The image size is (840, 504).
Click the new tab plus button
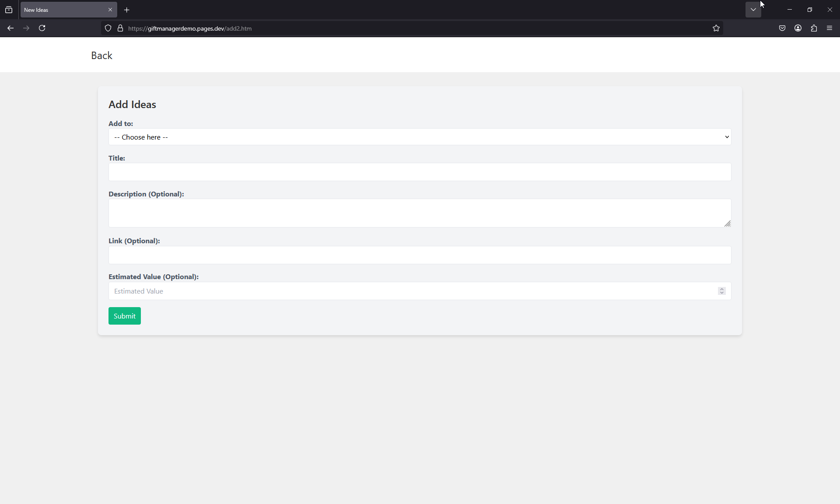(126, 10)
